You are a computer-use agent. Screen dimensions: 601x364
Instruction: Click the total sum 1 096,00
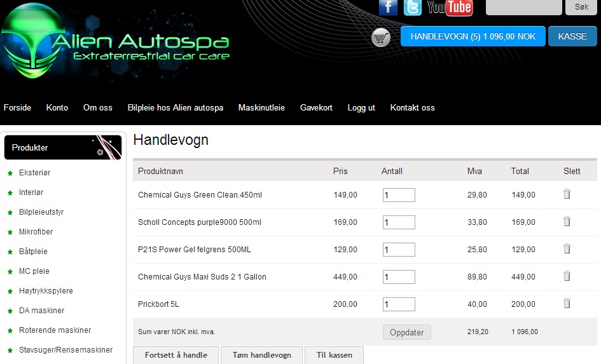(524, 332)
